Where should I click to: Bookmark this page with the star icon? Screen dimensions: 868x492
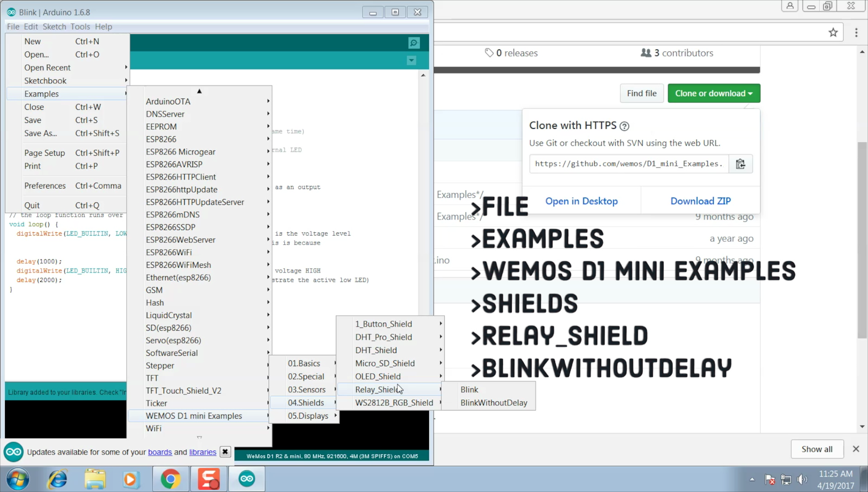click(x=833, y=33)
